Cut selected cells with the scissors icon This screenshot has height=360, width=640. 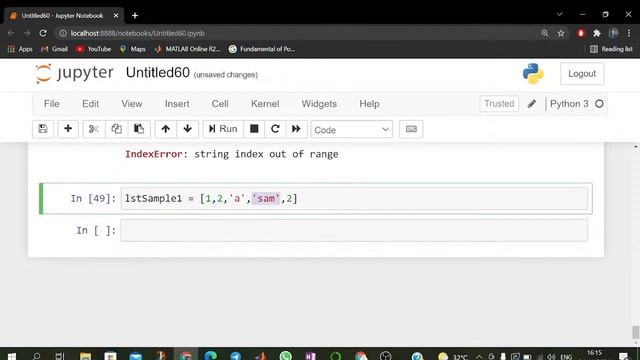pos(94,129)
